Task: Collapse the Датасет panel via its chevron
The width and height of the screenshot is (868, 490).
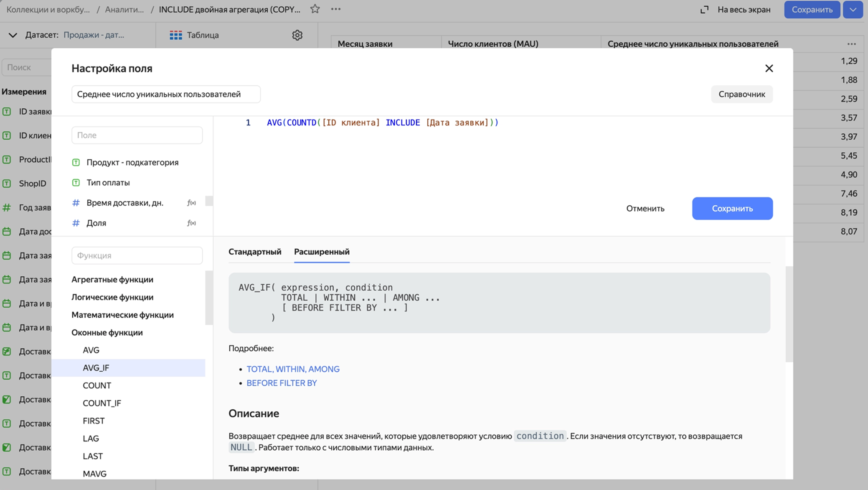Action: coord(13,35)
